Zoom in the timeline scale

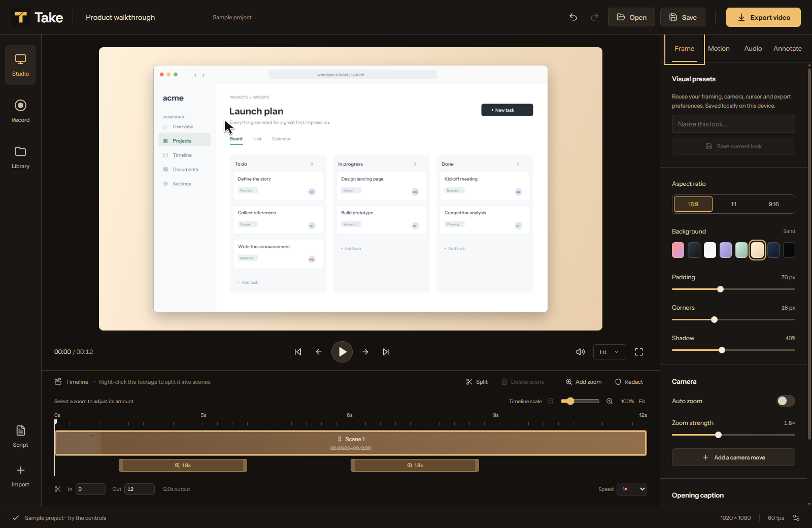pos(610,401)
